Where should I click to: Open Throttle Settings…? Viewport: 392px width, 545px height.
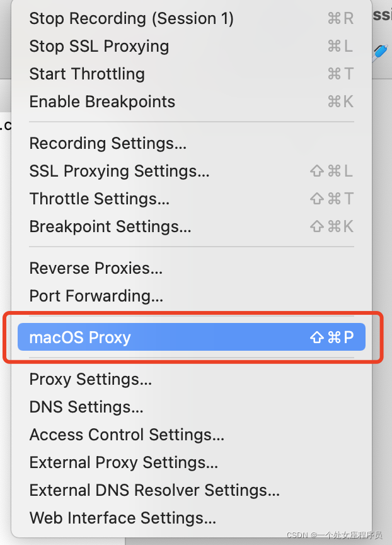pos(192,199)
